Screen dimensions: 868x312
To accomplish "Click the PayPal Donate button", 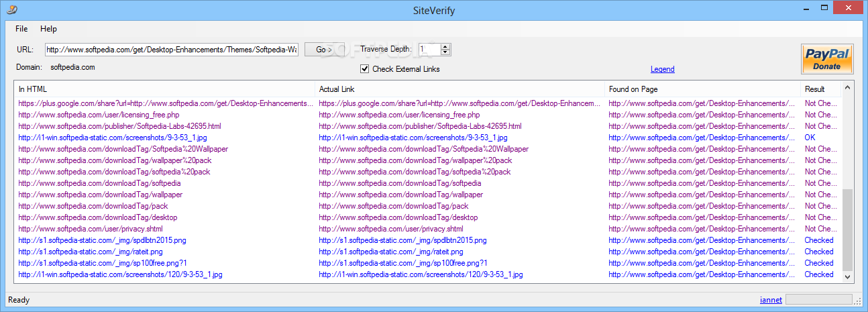I will [826, 58].
